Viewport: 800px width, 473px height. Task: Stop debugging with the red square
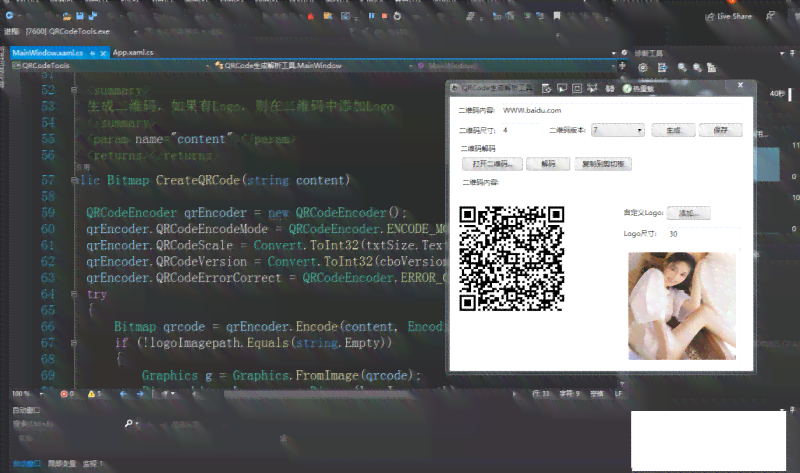pyautogui.click(x=384, y=16)
